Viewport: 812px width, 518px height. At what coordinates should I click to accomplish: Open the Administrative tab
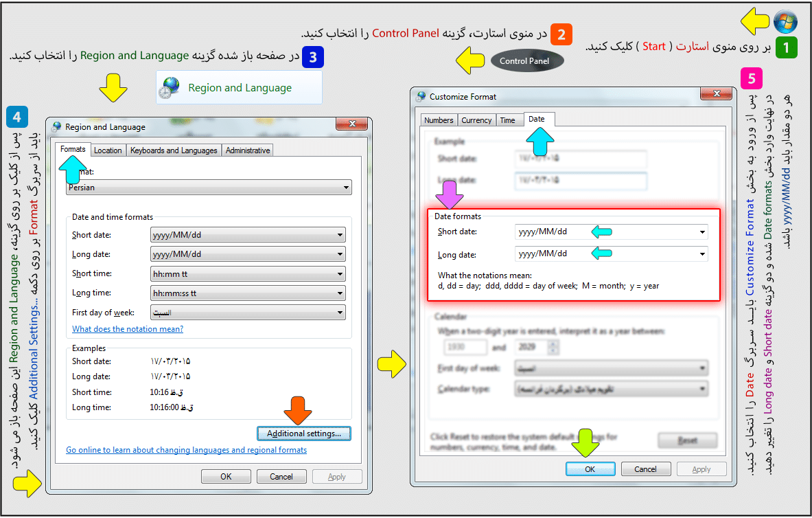248,150
